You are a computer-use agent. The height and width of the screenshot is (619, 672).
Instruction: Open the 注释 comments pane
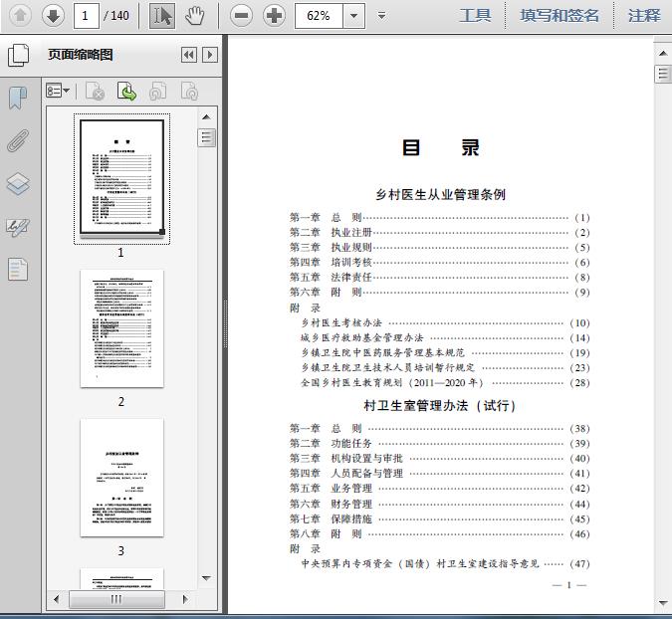(644, 16)
